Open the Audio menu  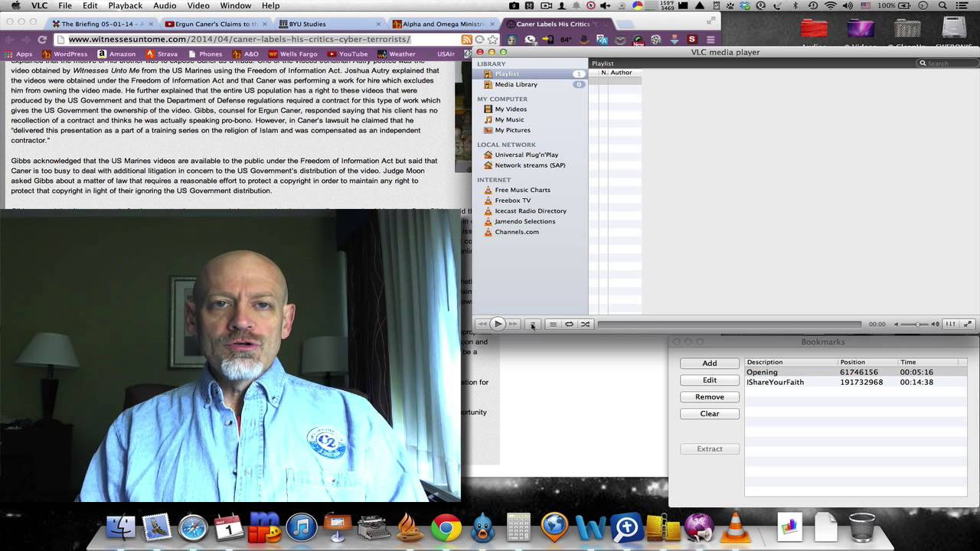[x=165, y=6]
